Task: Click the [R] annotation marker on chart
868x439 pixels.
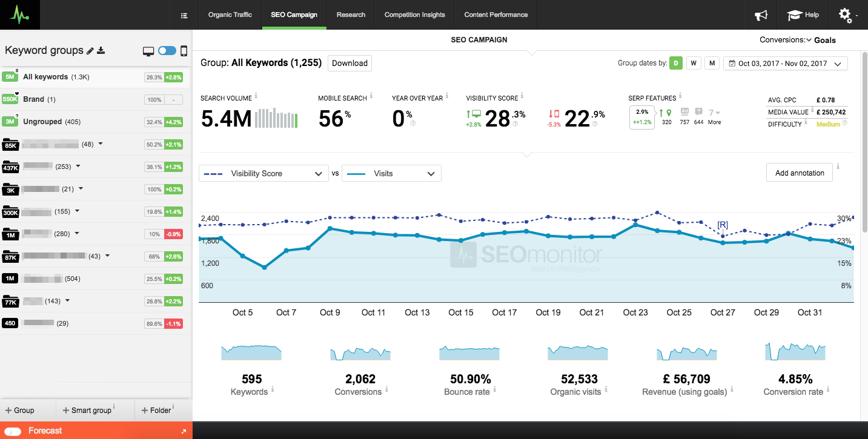Action: (x=723, y=225)
